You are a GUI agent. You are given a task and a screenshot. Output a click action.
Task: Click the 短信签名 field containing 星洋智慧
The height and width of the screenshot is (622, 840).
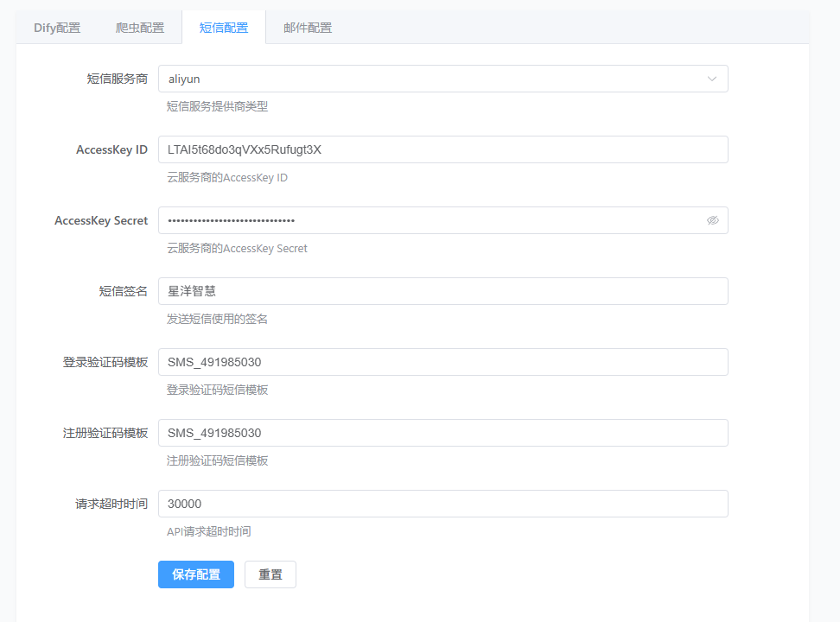pyautogui.click(x=442, y=291)
